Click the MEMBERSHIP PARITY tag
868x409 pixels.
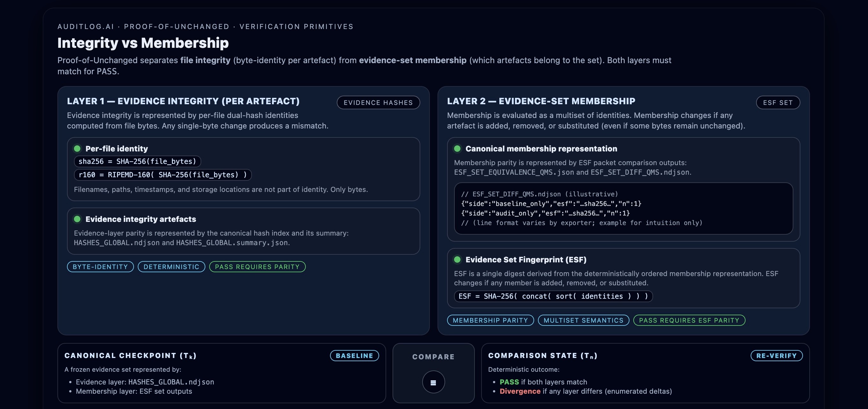coord(490,320)
